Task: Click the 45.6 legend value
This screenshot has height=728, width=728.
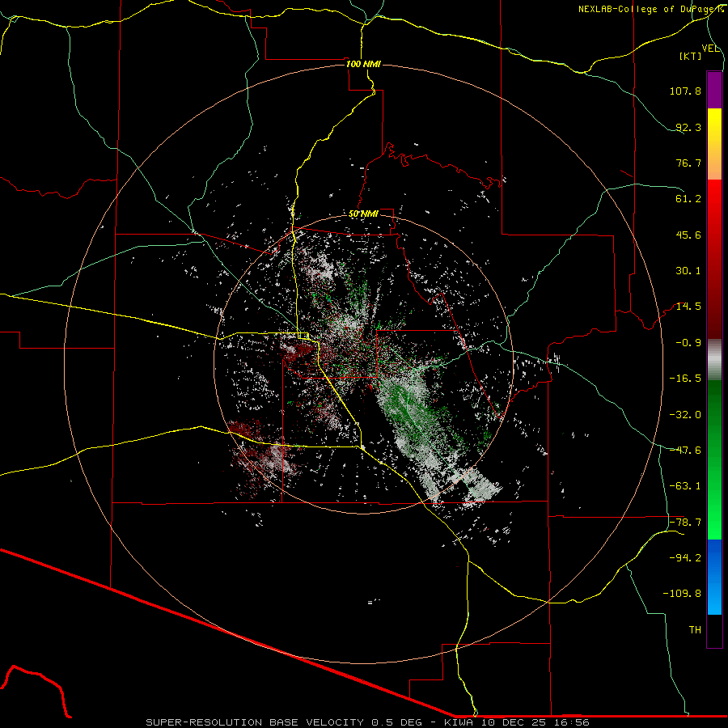Action: coord(688,235)
